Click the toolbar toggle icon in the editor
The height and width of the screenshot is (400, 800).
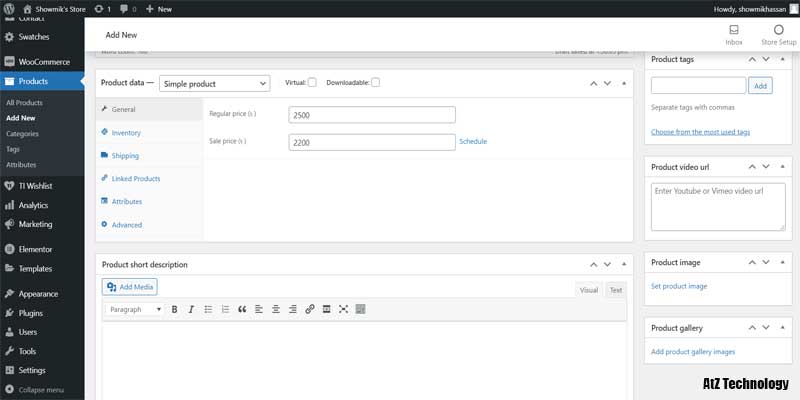click(x=360, y=310)
